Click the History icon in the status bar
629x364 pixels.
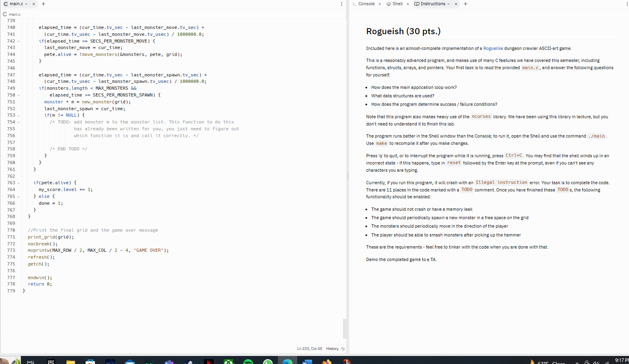pyautogui.click(x=343, y=349)
